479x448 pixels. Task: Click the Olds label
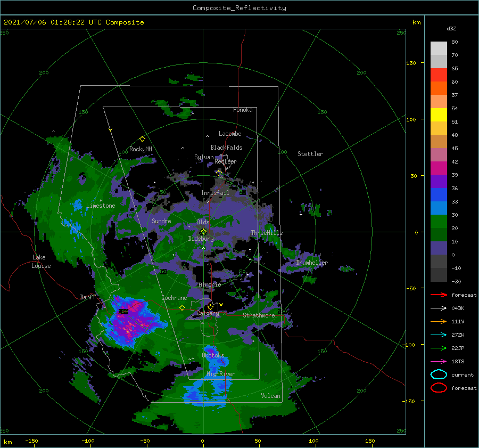click(x=203, y=222)
